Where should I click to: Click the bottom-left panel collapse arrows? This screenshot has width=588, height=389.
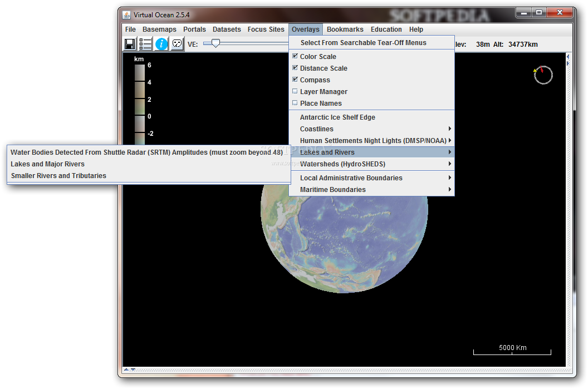coord(130,370)
